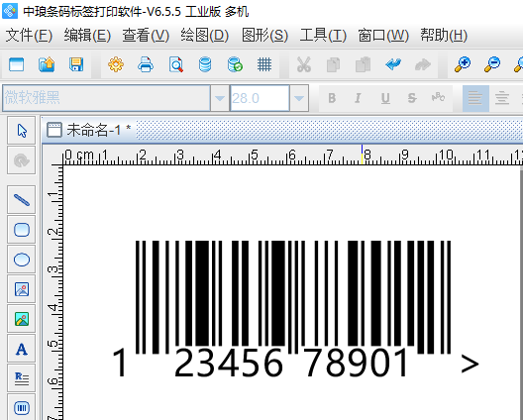The image size is (523, 420).
Task: Select the ellipse drawing tool
Action: click(22, 260)
